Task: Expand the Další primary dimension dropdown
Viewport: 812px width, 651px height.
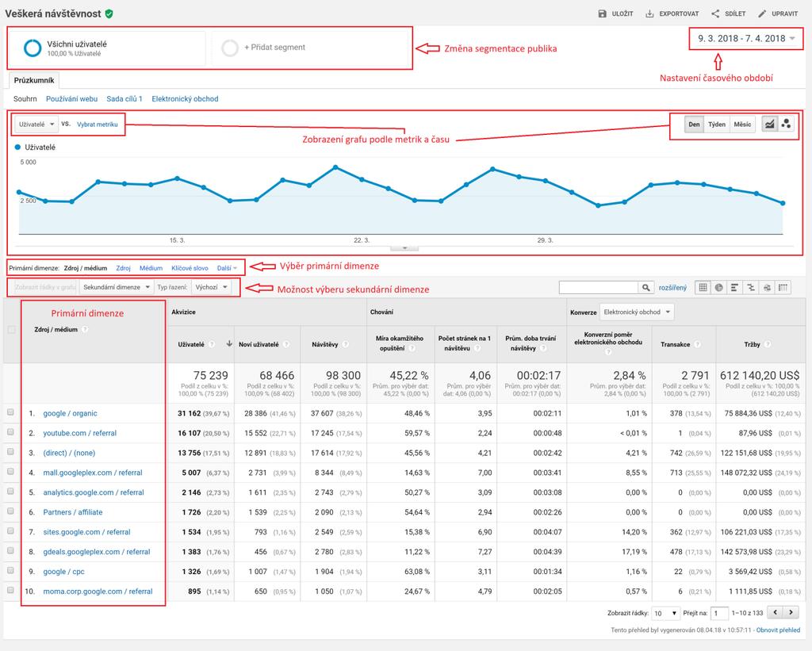Action: click(227, 268)
